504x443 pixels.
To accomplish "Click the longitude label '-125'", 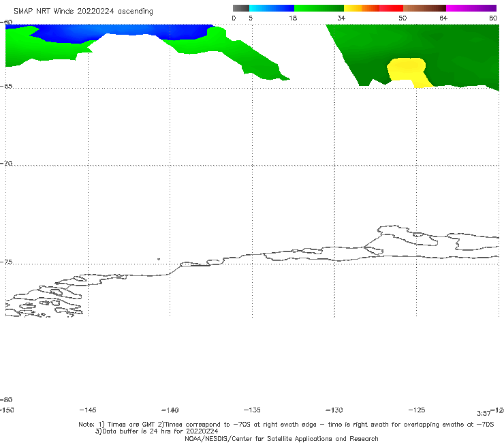I will [417, 410].
